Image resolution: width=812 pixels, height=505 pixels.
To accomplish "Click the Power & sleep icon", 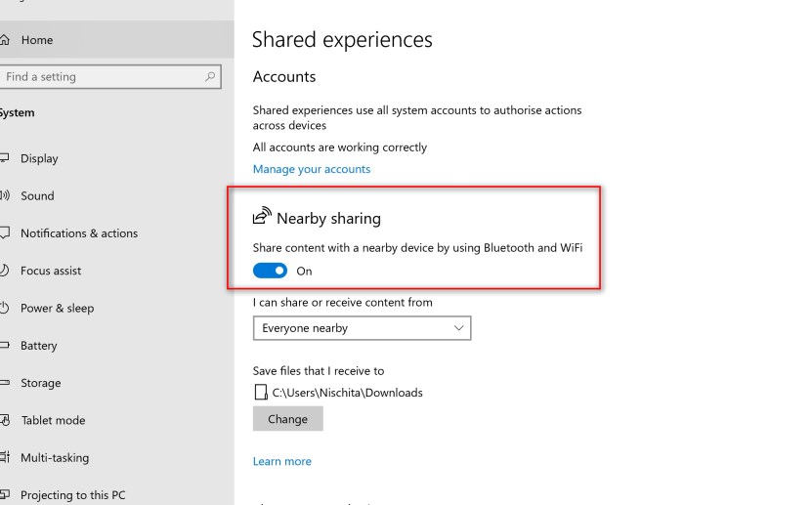I will tap(4, 308).
